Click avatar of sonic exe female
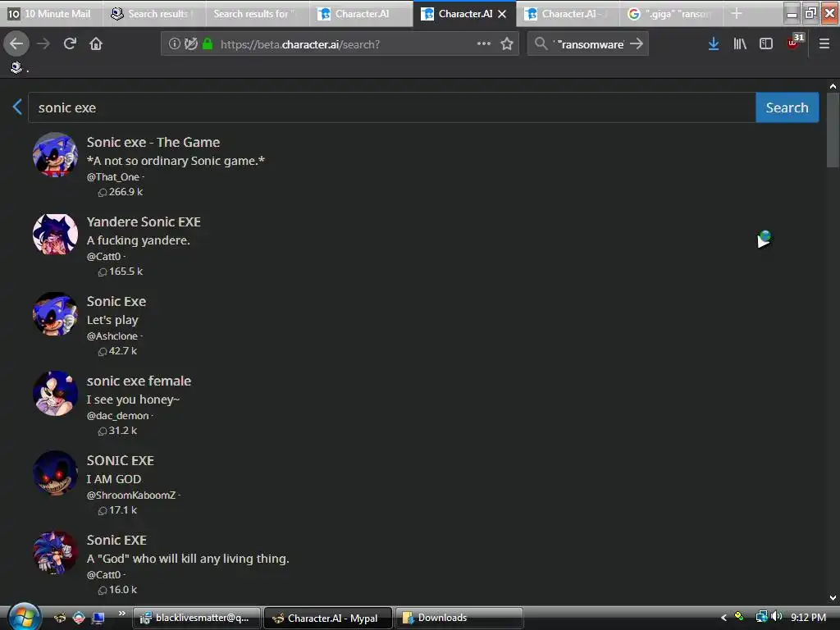 tap(55, 393)
